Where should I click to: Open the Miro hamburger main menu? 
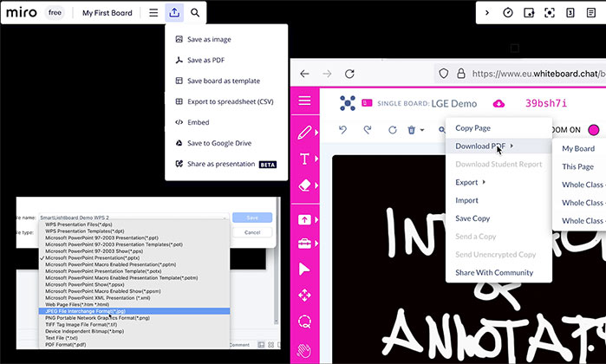[153, 13]
